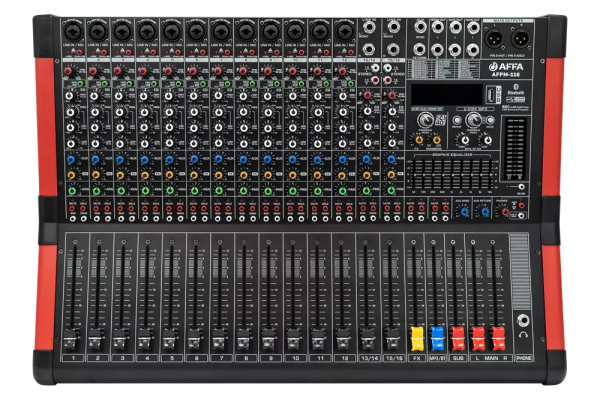The image size is (600, 400).
Task: Click the 'SUB' fader label
Action: (458, 358)
